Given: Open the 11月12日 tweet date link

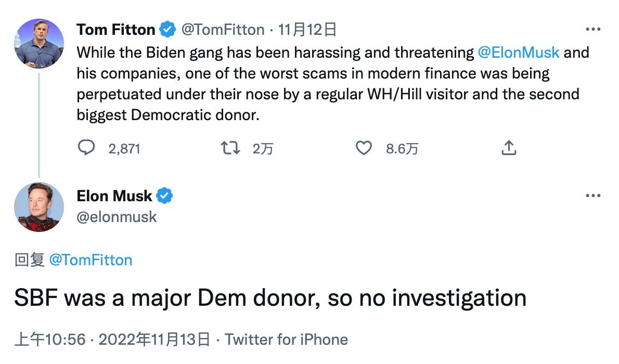Looking at the screenshot, I should point(307,30).
